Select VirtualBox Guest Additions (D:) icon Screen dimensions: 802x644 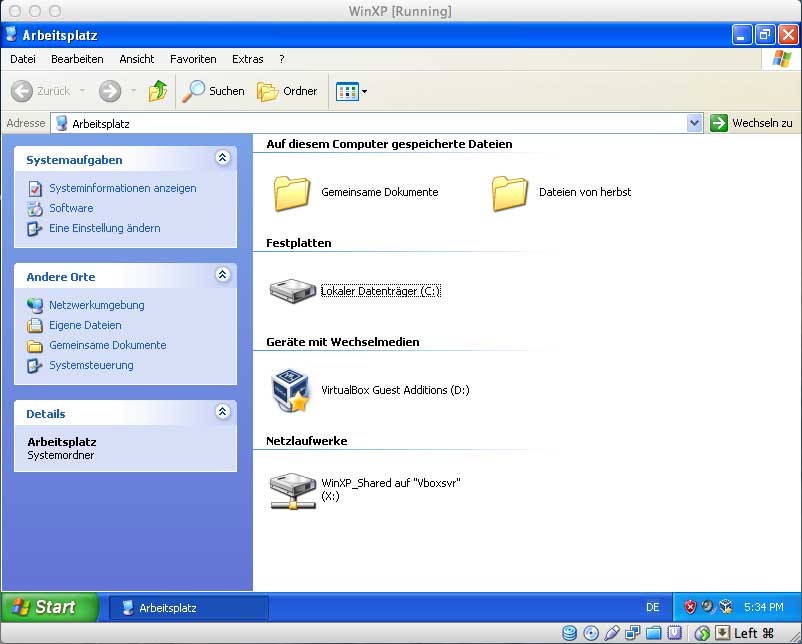click(x=290, y=391)
